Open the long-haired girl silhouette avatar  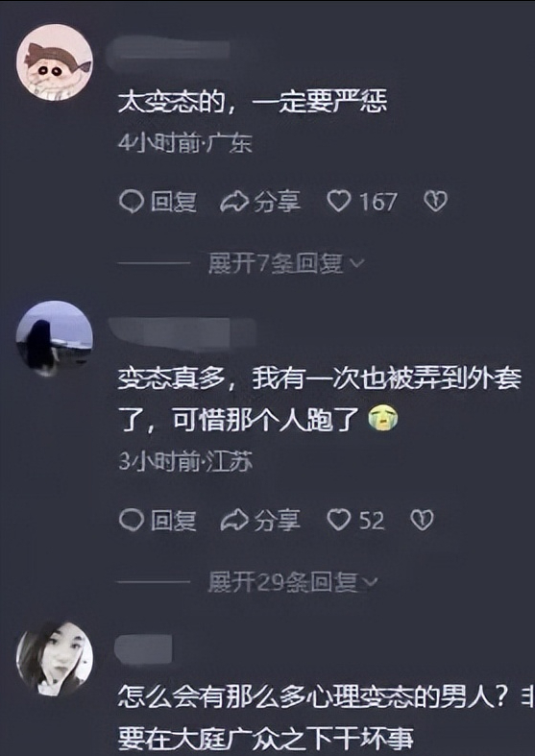click(x=55, y=338)
